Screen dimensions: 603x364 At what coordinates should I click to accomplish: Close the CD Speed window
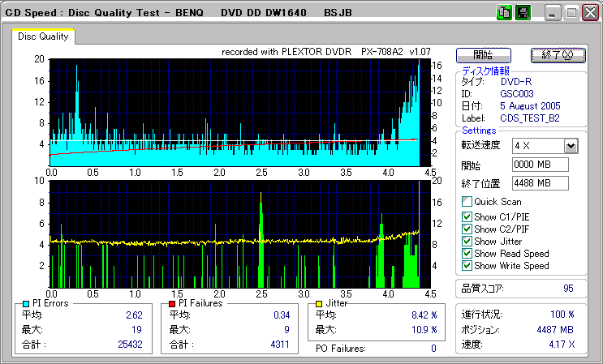588,13
